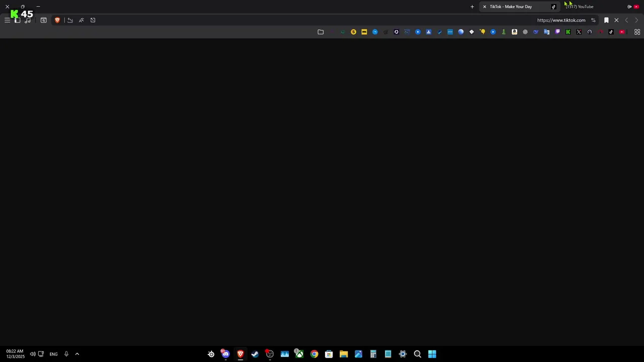
Task: Show hidden tray icons chevron
Action: 77,354
